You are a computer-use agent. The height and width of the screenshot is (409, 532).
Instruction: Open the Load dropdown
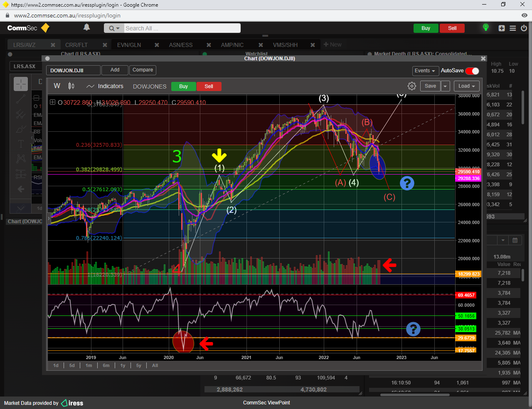[x=467, y=86]
